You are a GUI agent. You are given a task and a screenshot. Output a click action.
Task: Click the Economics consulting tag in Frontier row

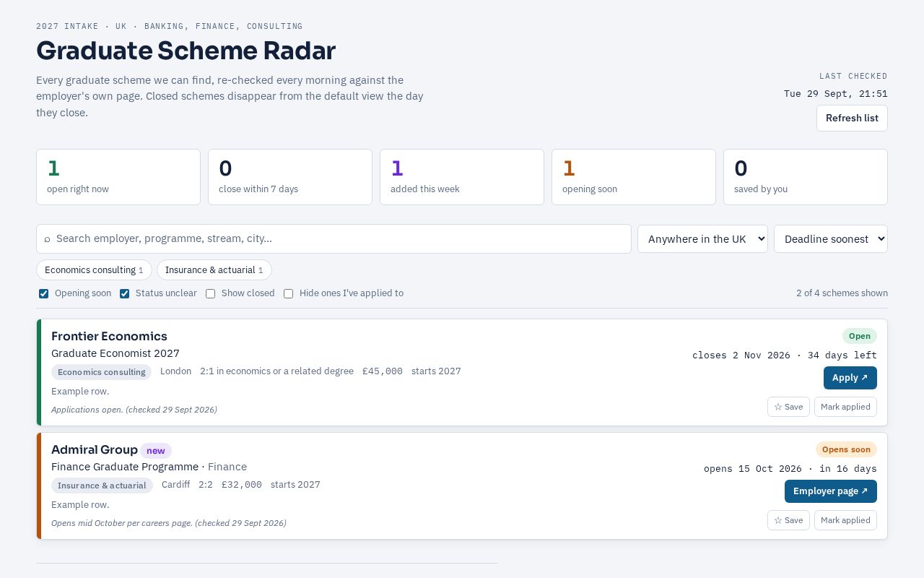[x=102, y=372]
